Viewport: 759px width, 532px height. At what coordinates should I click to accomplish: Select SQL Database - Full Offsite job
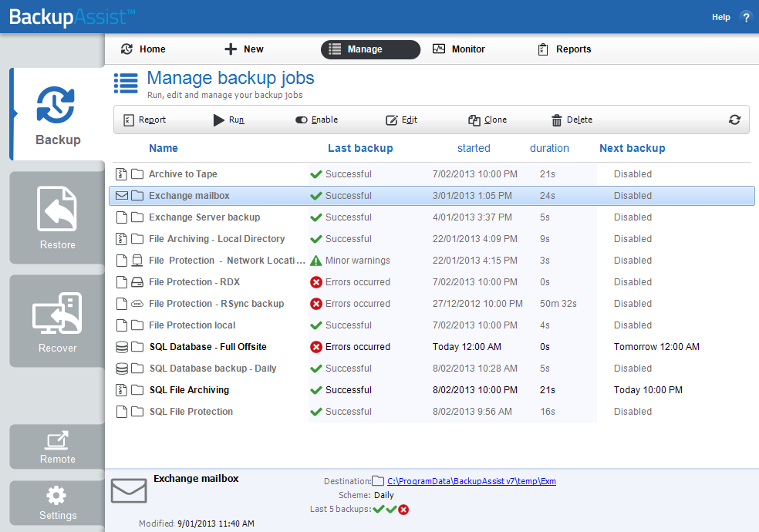(x=432, y=347)
